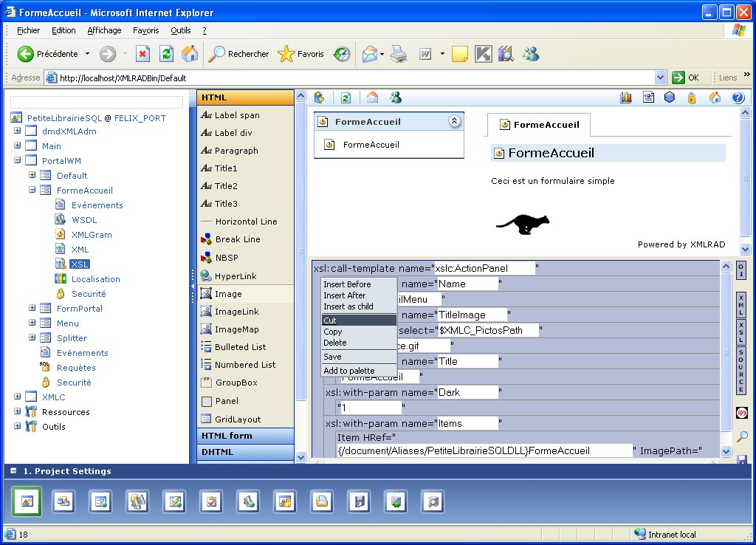Click the bar chart icon in XMLRAD toolbar
This screenshot has height=545, width=756.
tap(627, 97)
